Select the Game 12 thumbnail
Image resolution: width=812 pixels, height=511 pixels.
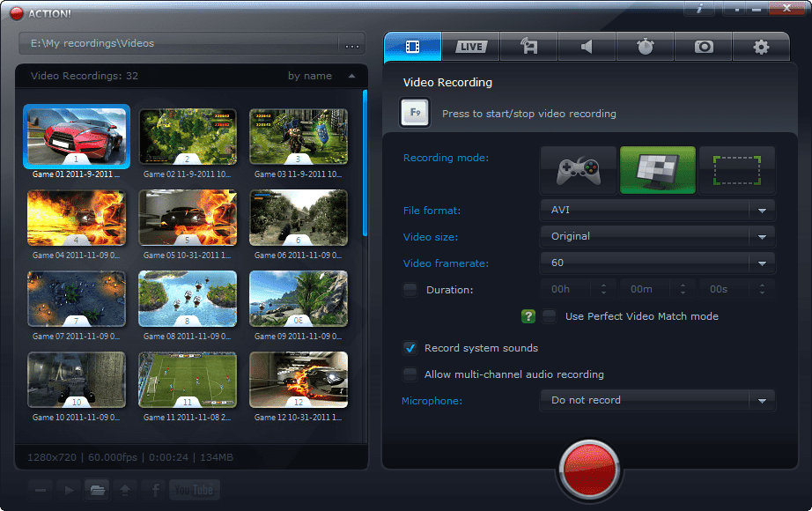point(299,380)
